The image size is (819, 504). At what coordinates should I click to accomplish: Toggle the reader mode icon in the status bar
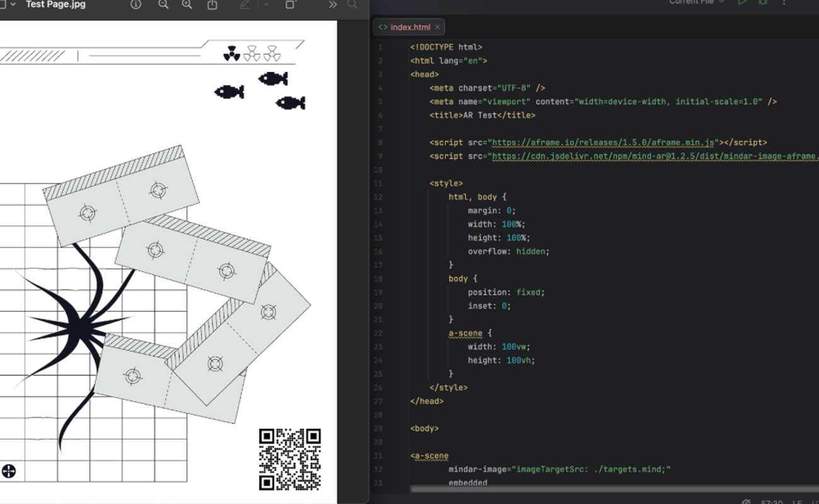coord(747,502)
